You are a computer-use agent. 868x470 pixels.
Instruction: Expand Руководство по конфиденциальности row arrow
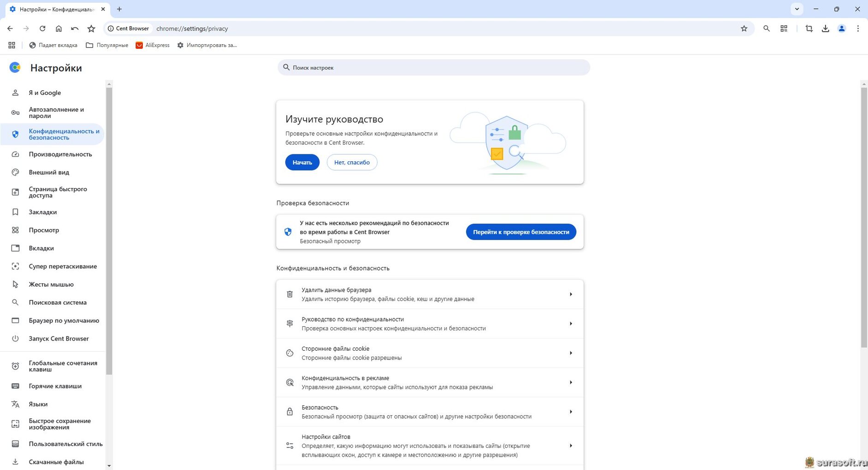(x=571, y=323)
